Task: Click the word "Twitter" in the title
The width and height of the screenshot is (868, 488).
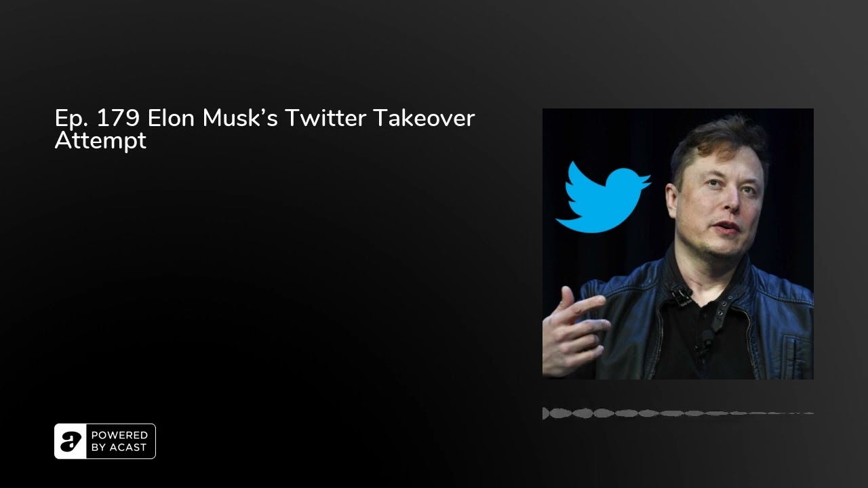Action: 326,119
